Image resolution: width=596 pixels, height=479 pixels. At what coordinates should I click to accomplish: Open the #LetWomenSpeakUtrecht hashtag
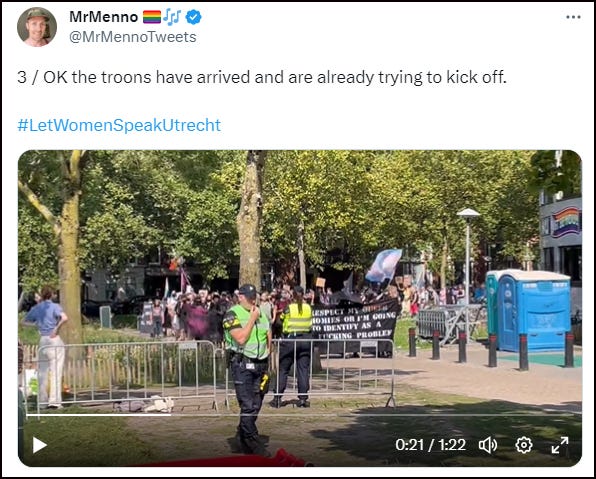[x=119, y=125]
